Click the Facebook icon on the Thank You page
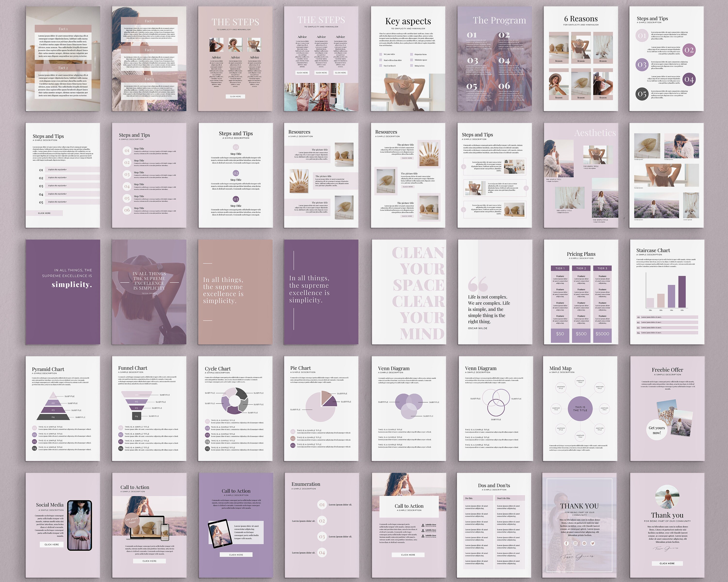Image resolution: width=728 pixels, height=582 pixels. [x=567, y=544]
